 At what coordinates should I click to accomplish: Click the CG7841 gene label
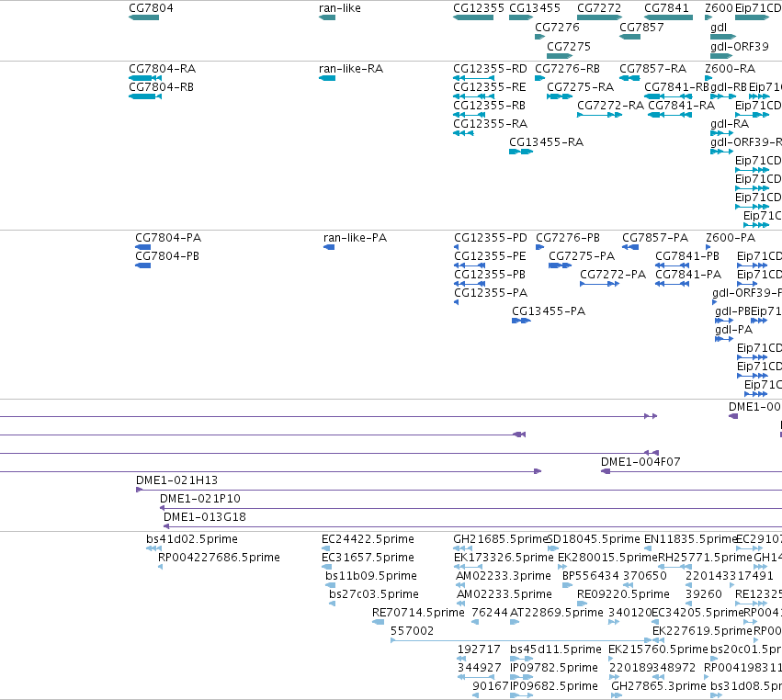coord(666,8)
